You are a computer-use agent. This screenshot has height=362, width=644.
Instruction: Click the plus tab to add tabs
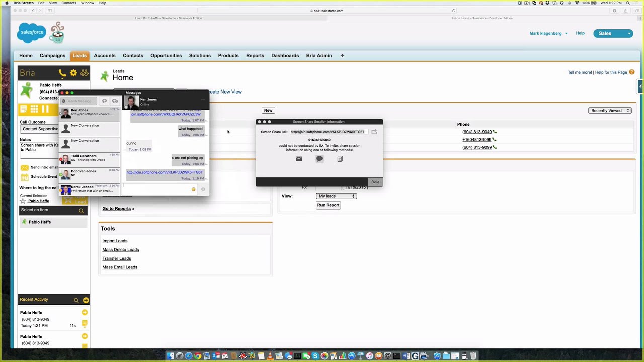[342, 56]
